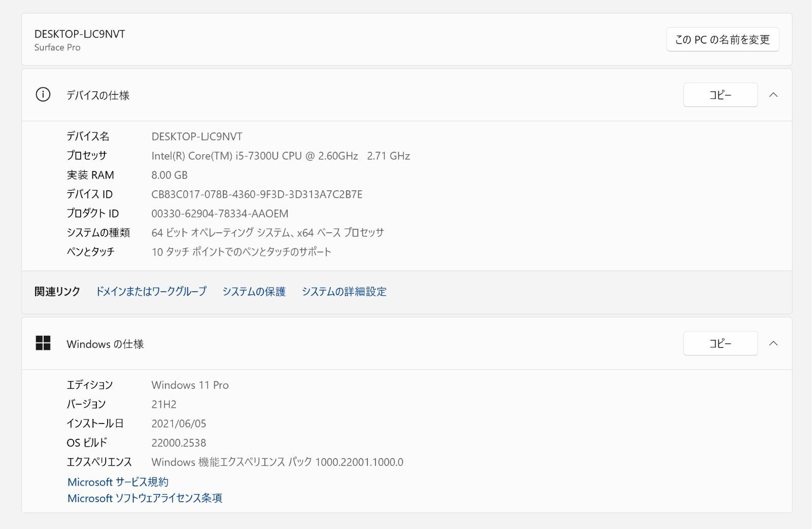Select experience pack value 1000.22001.1000.0

277,462
